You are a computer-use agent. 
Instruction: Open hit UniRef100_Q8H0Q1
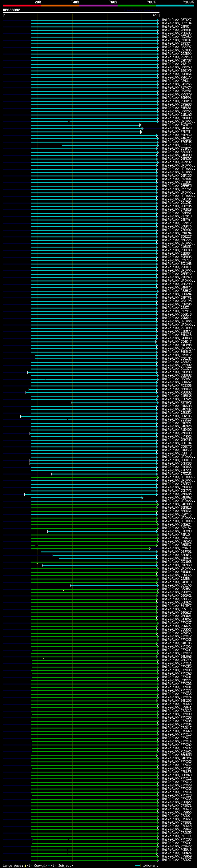176,30
